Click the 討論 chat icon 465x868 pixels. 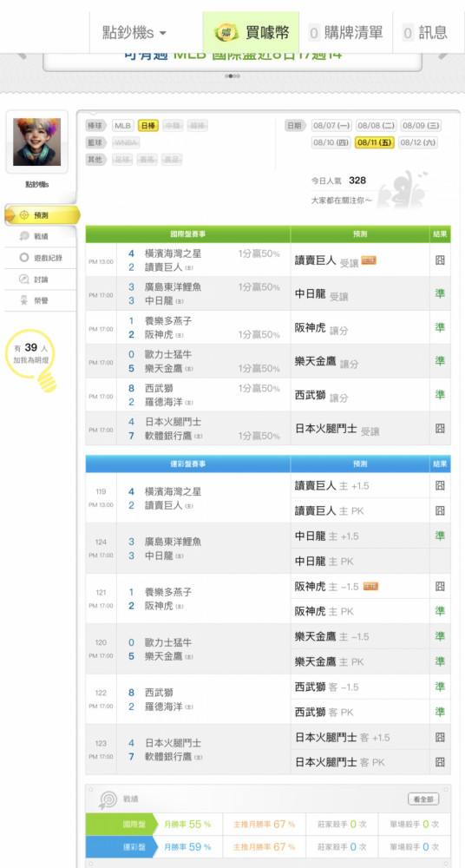tap(23, 279)
